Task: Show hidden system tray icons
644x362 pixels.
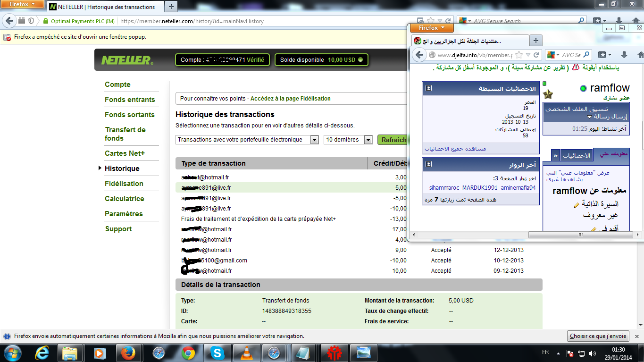Action: tap(558, 353)
